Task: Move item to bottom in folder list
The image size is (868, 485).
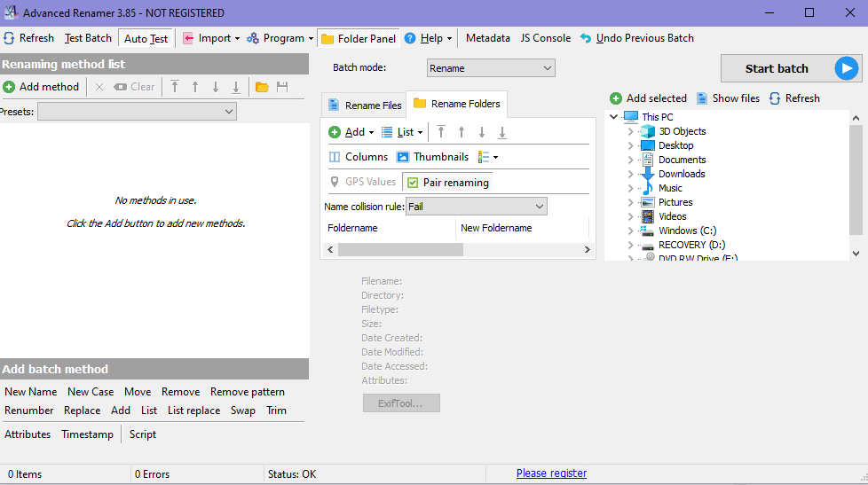Action: (502, 132)
